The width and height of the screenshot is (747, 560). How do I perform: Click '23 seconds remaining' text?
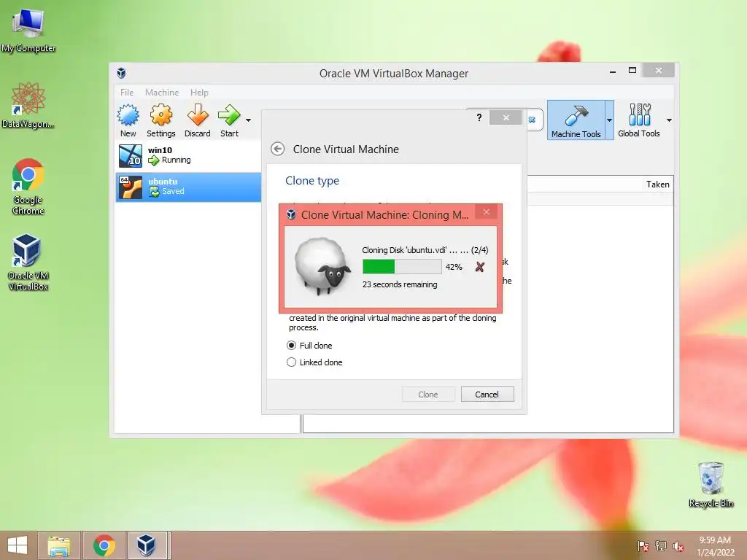point(400,284)
